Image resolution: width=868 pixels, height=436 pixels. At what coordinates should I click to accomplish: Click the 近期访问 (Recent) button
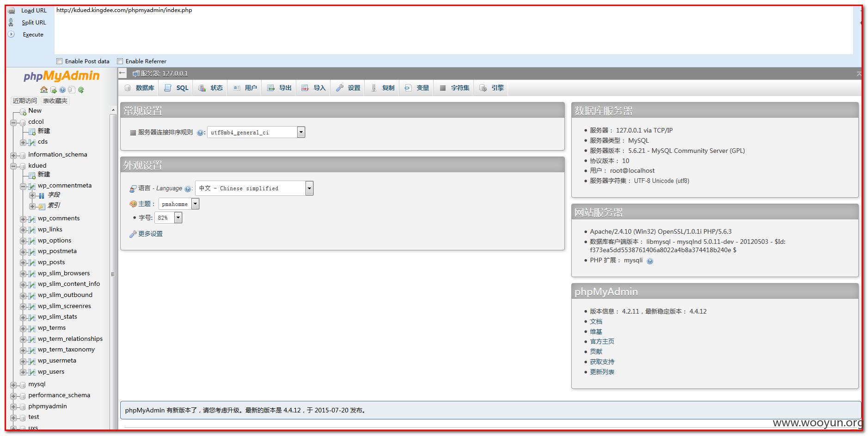(25, 101)
